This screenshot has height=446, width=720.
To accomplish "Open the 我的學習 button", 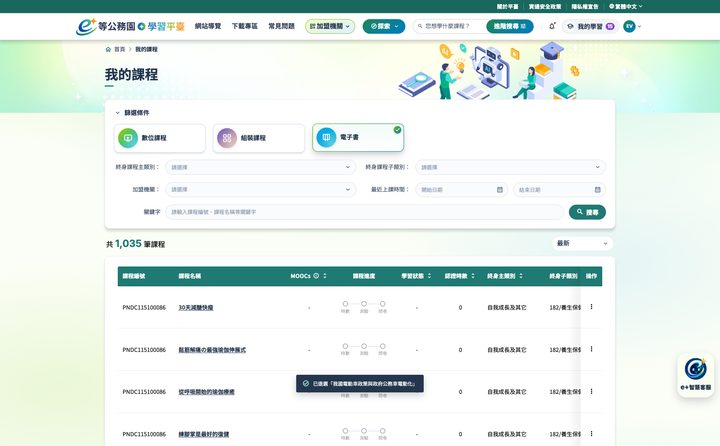I will [x=591, y=26].
